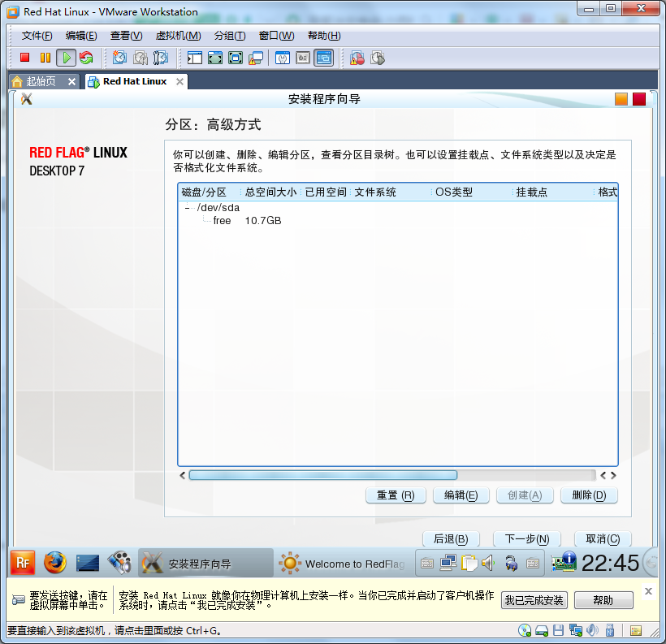The height and width of the screenshot is (644, 666).
Task: Select the Red Hat Linux tab
Action: pos(135,81)
